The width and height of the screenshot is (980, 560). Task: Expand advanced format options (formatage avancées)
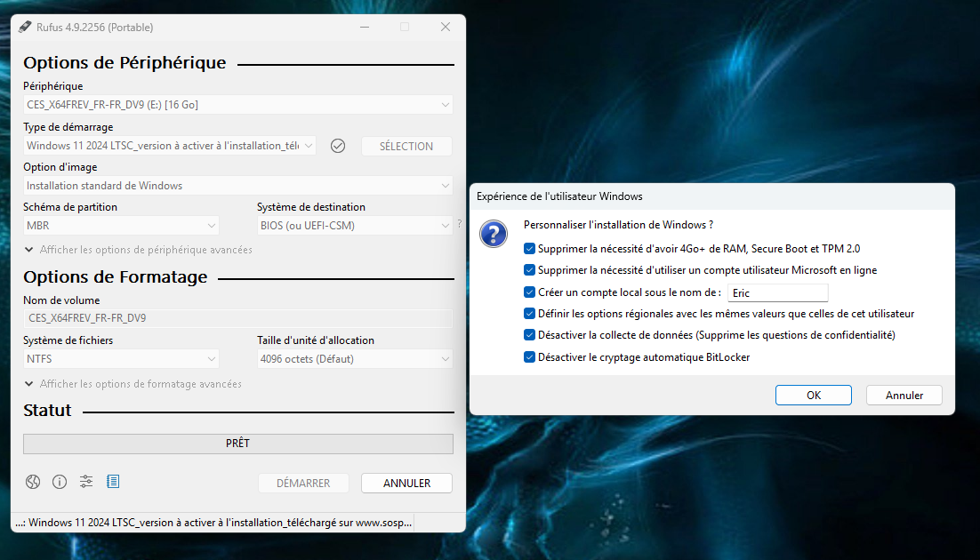click(133, 384)
